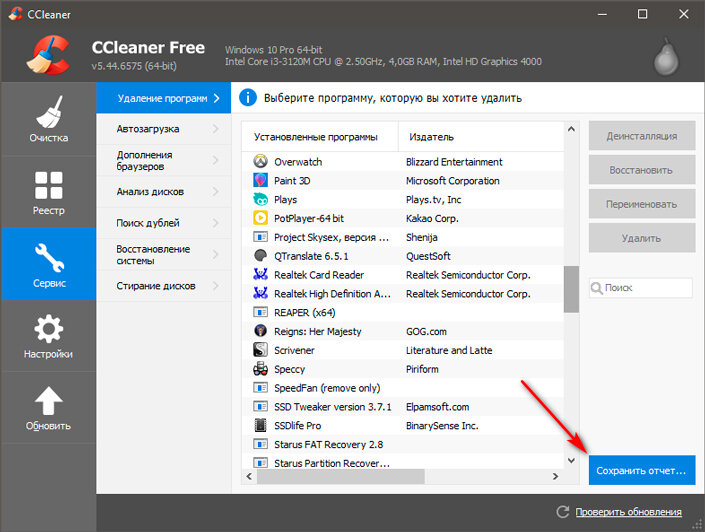Click the Realtek Card Reader icon
Image resolution: width=705 pixels, height=532 pixels.
click(x=260, y=274)
